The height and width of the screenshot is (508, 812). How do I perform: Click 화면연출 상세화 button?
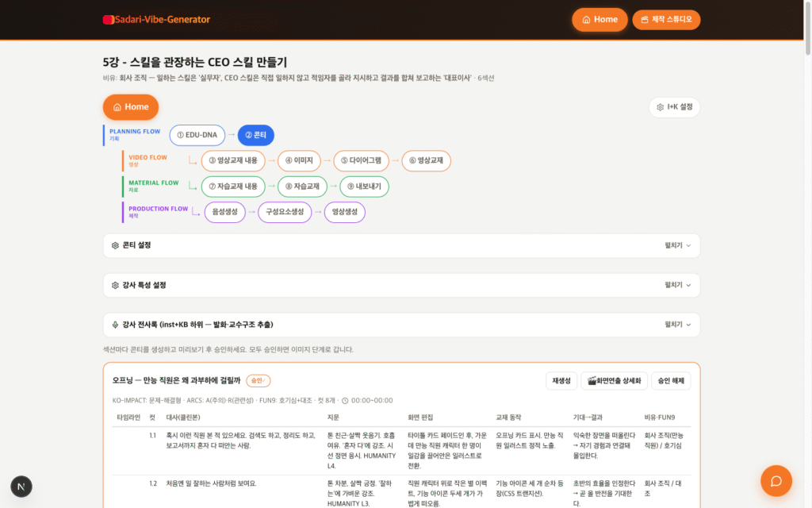point(615,381)
